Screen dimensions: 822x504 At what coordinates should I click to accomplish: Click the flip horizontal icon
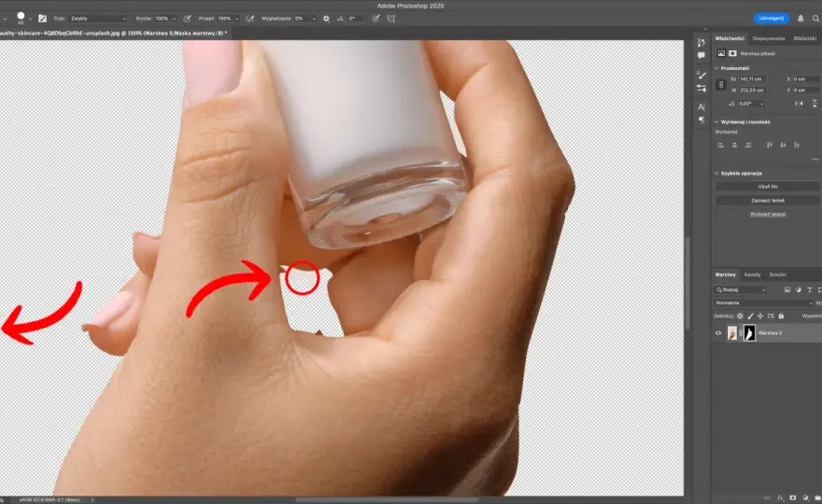799,104
